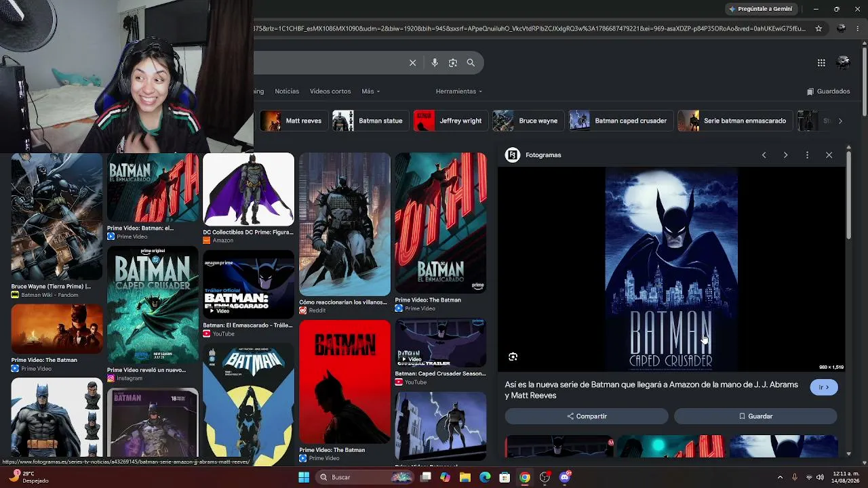Start a voice search with the microphone
The height and width of the screenshot is (488, 868).
click(435, 63)
